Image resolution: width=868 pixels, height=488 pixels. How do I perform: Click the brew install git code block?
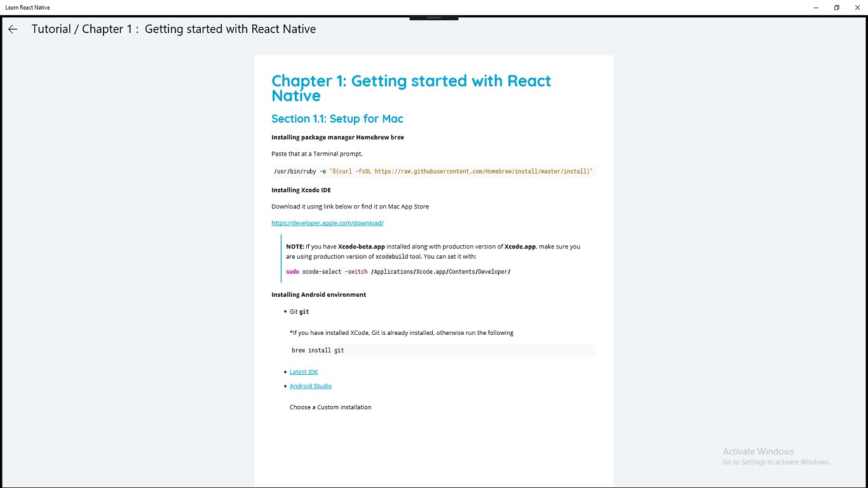click(x=442, y=350)
